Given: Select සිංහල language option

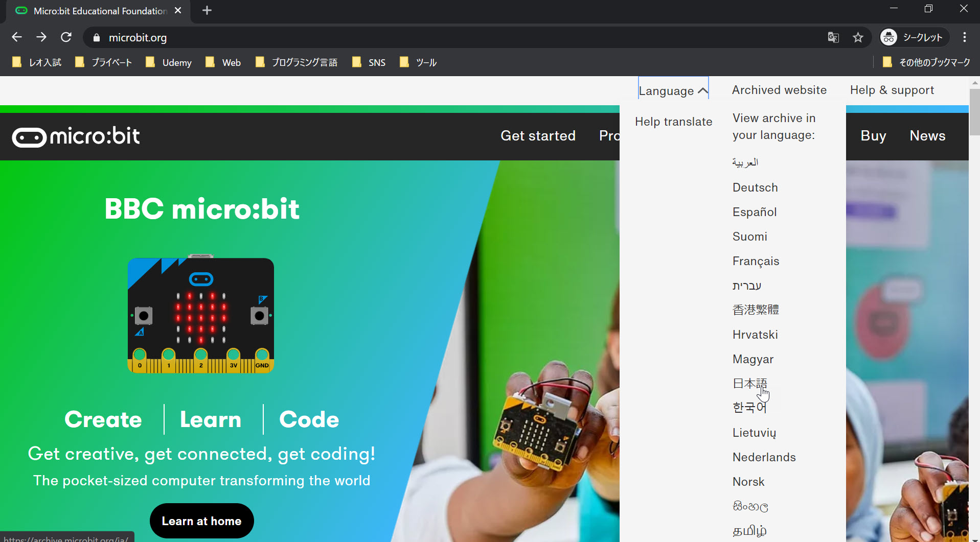Looking at the screenshot, I should coord(750,506).
